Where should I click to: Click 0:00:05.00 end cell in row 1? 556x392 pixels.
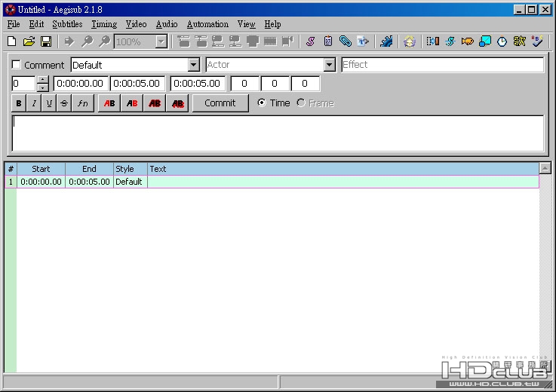89,182
